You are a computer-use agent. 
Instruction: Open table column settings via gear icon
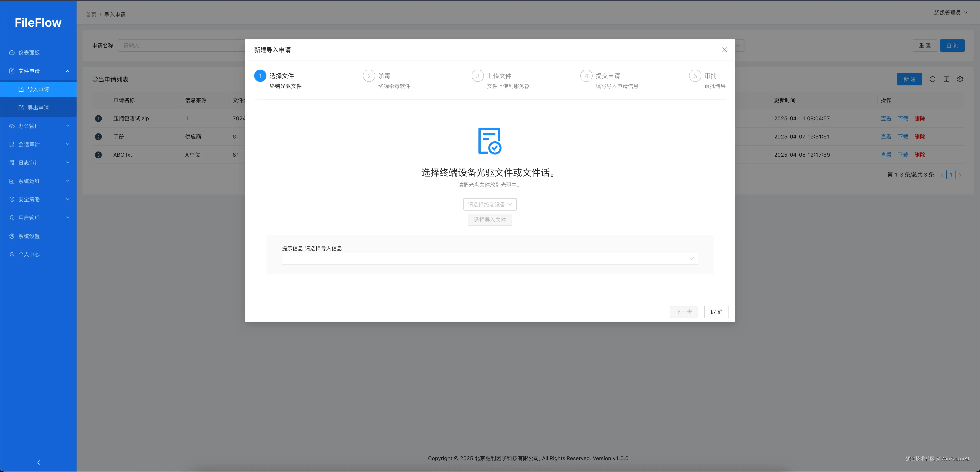960,79
